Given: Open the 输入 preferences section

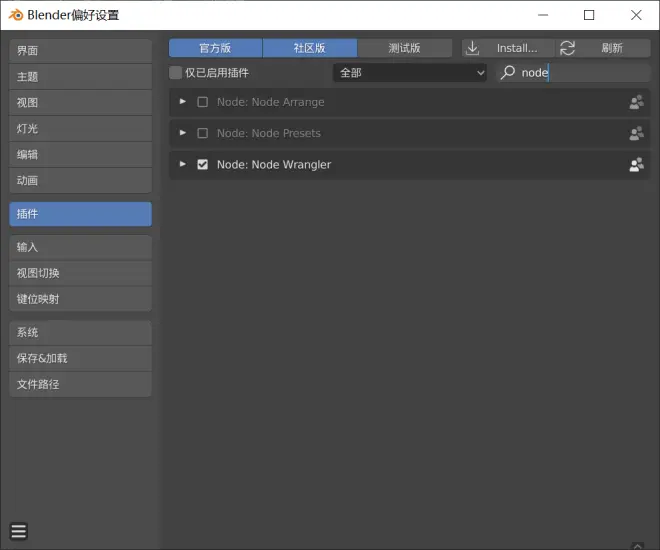Looking at the screenshot, I should [x=80, y=247].
